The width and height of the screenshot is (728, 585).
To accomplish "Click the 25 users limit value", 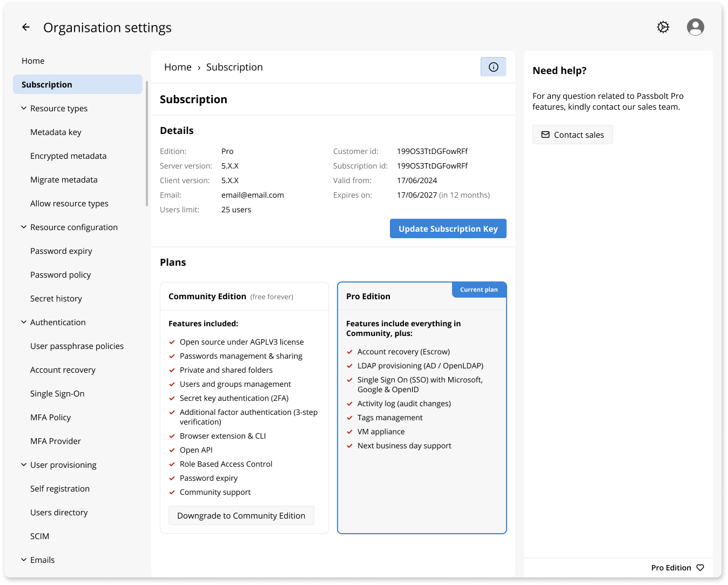I will 236,210.
